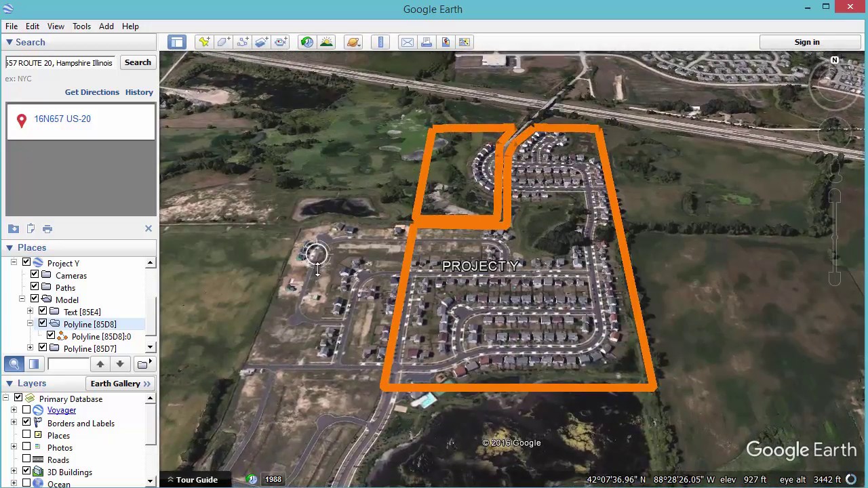Expand the Polyline [85D7] folder node

click(30, 348)
